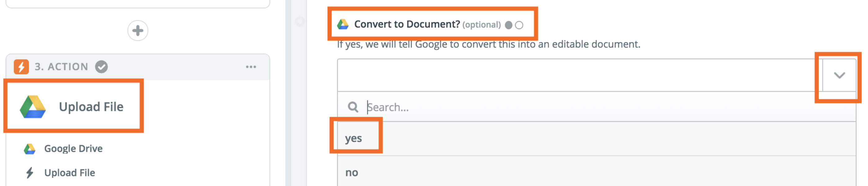The width and height of the screenshot is (868, 186).
Task: Click the plus button to add a step
Action: point(137,31)
